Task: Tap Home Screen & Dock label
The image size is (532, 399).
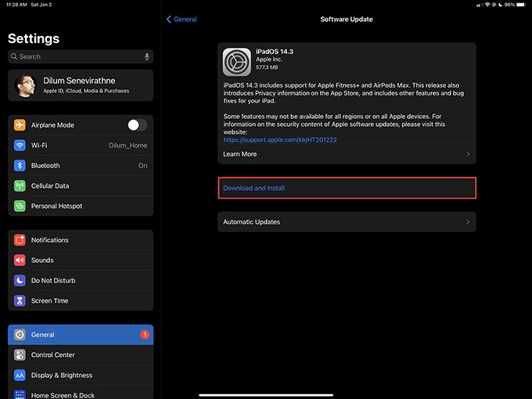Action: [x=63, y=395]
